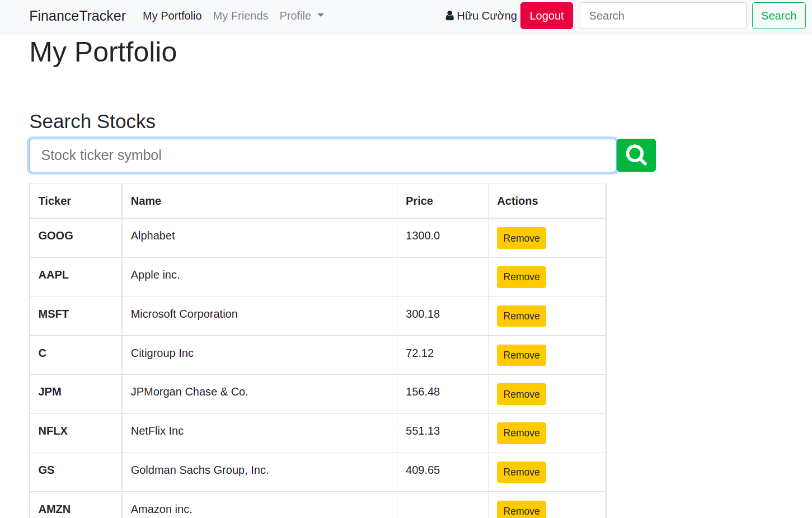The width and height of the screenshot is (812, 518).
Task: Remove AAPL Apple inc. from the portfolio
Action: (521, 277)
